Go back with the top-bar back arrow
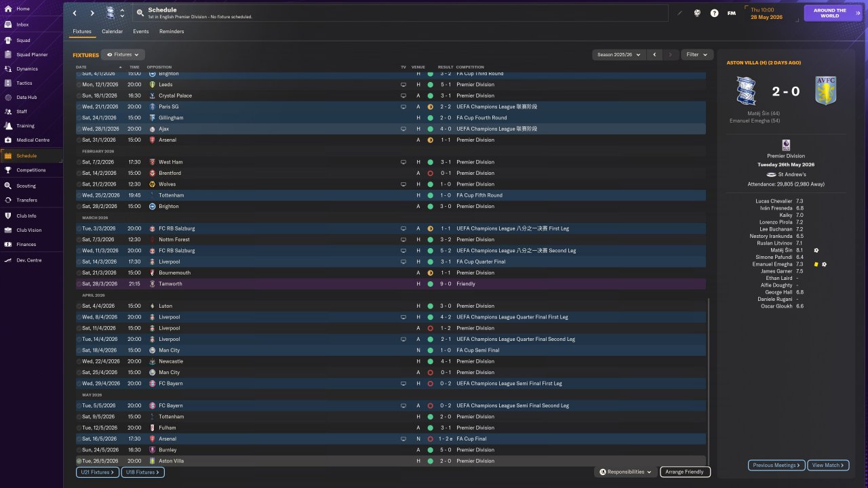The image size is (868, 488). tap(75, 13)
